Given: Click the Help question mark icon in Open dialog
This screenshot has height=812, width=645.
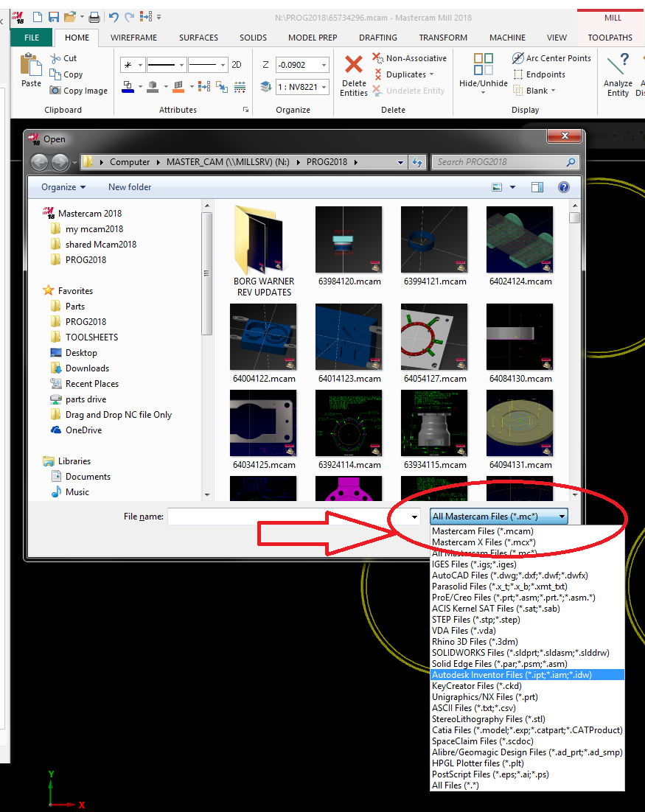Looking at the screenshot, I should [x=564, y=187].
